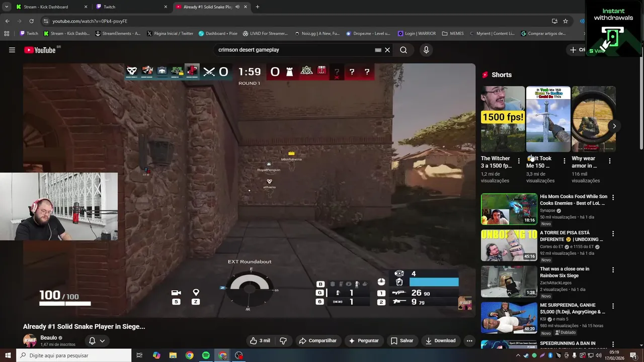Open Twitch bookmark in bookmarks bar
Screen dimensions: 644x362
[29, 34]
